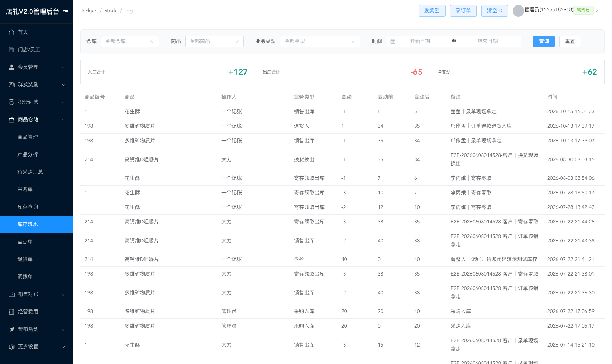Click the 更多设置 gear icon
Screen dimensions: 612x364
coord(12,347)
